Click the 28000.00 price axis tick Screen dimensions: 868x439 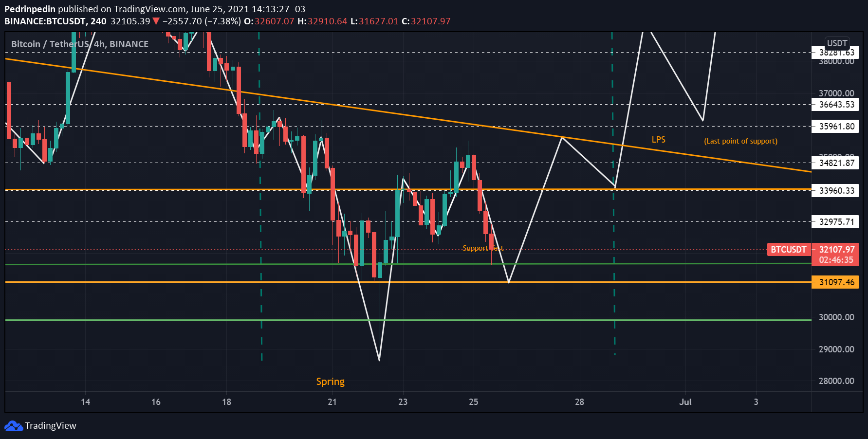tap(836, 381)
